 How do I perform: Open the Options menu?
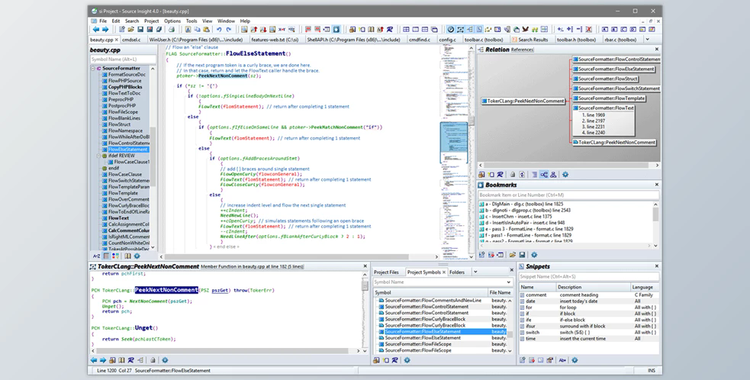172,21
